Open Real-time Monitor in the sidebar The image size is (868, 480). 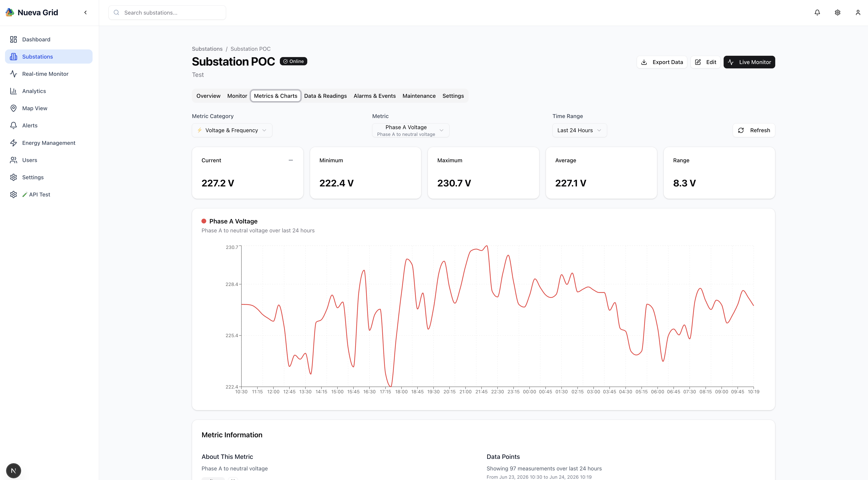click(49, 74)
